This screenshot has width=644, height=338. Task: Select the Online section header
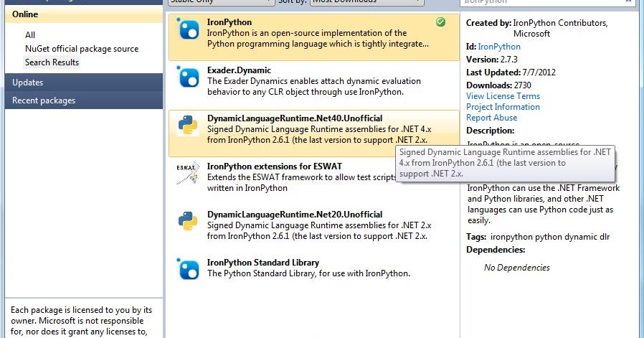point(84,14)
